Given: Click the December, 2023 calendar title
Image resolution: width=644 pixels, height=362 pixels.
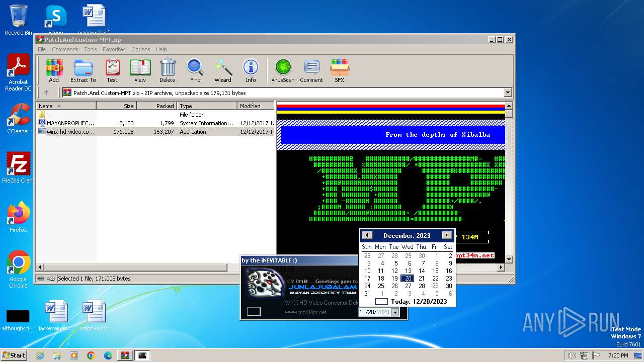Looking at the screenshot, I should point(407,235).
